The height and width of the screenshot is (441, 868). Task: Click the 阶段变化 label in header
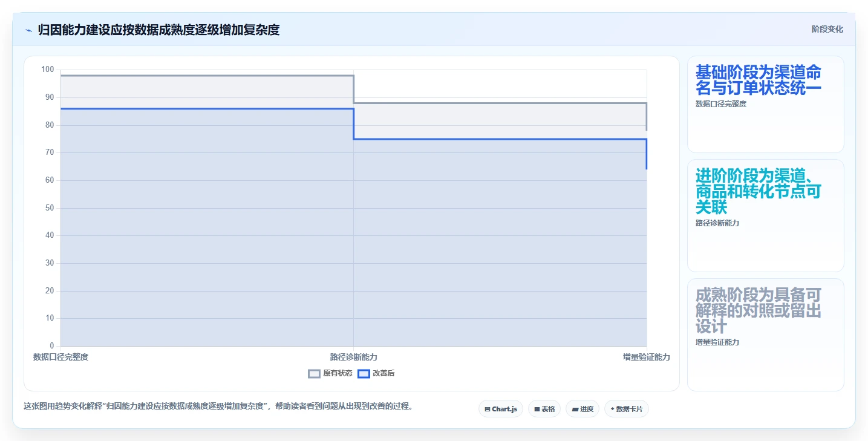[x=827, y=30]
